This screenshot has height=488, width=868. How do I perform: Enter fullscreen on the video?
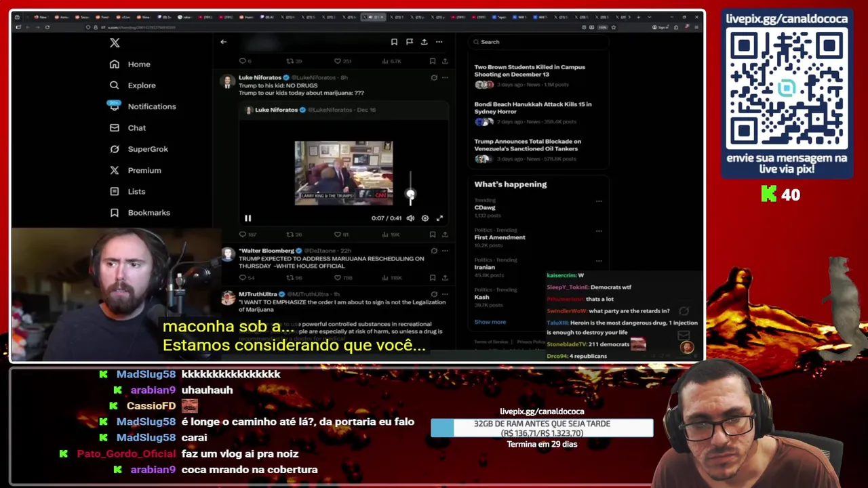(439, 218)
